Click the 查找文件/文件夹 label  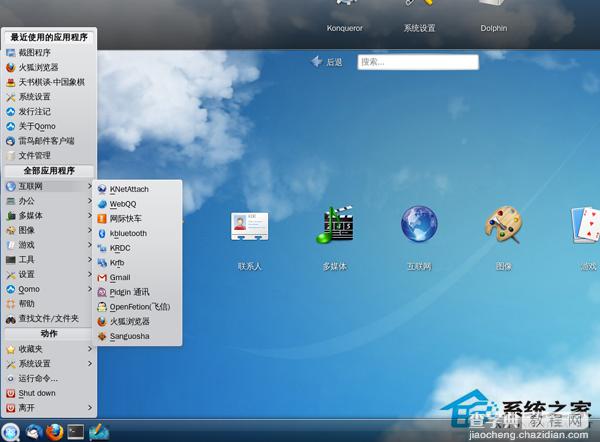click(49, 318)
